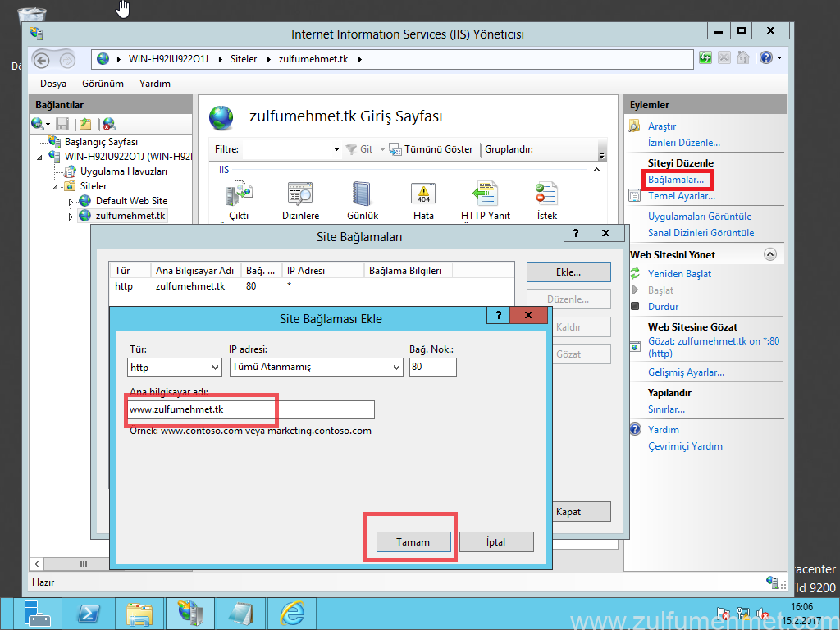The height and width of the screenshot is (630, 840).
Task: Click the host name input field
Action: click(250, 409)
